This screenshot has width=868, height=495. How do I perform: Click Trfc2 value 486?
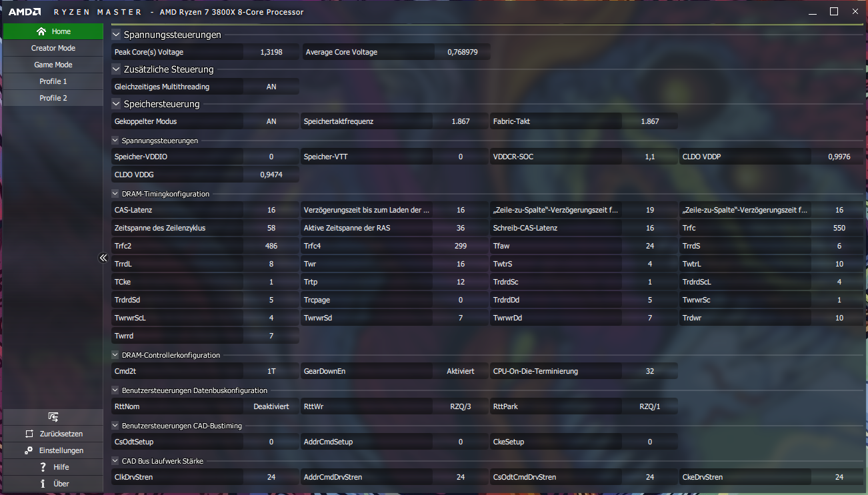pos(271,246)
